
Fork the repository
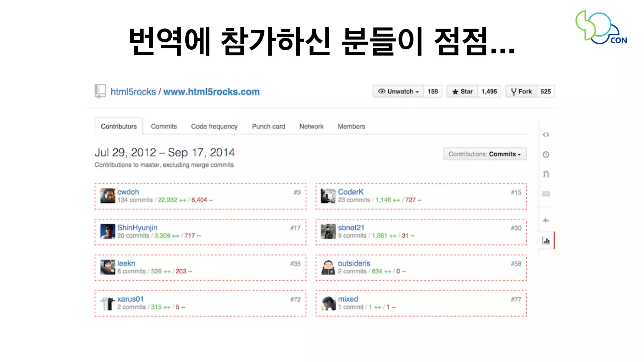(521, 91)
